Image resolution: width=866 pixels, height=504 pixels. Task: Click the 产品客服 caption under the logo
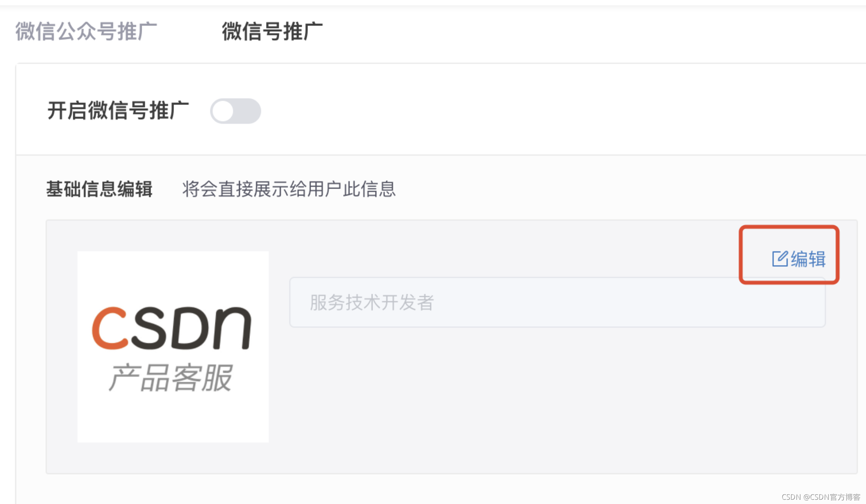coord(170,377)
